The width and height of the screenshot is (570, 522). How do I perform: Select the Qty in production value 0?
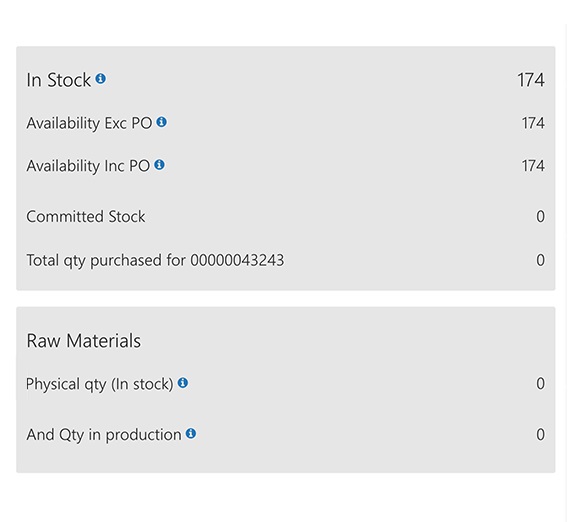click(x=541, y=434)
